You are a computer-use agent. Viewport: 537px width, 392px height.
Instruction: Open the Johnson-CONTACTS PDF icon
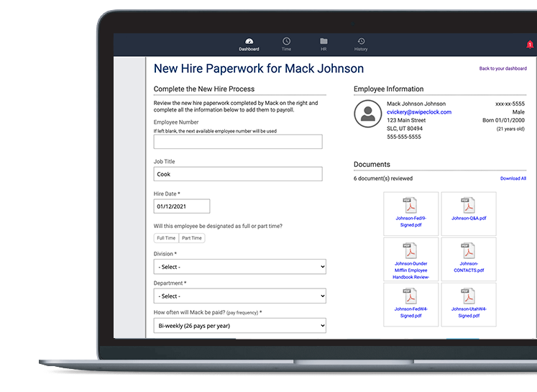click(x=468, y=250)
